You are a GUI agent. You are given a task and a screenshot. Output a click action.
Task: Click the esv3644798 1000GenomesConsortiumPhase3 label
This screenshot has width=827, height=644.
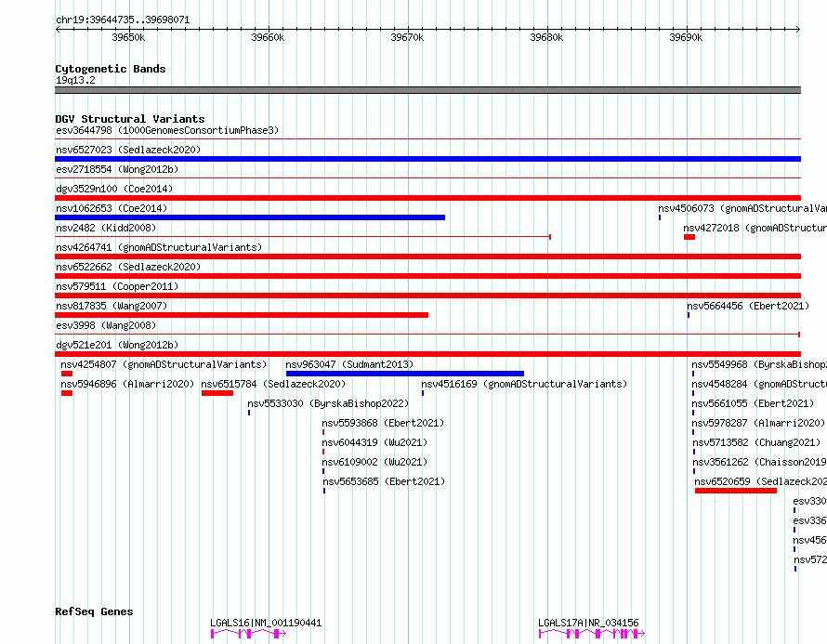(167, 130)
